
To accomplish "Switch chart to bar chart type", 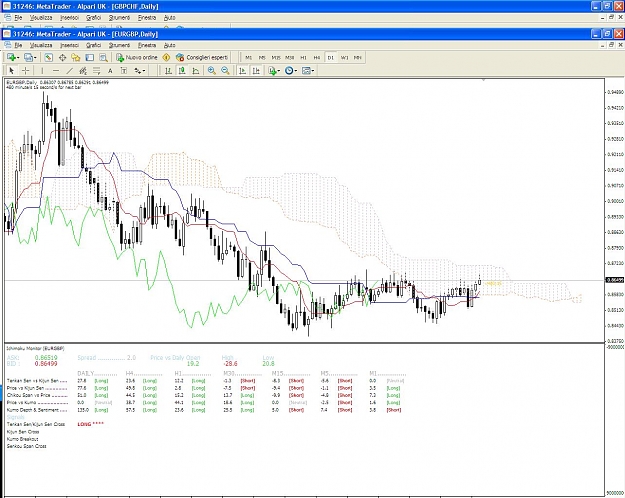I will click(x=168, y=71).
